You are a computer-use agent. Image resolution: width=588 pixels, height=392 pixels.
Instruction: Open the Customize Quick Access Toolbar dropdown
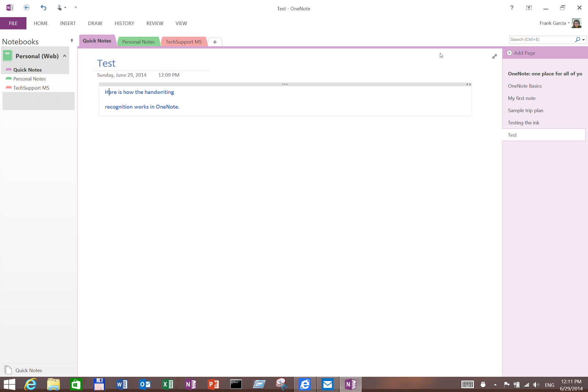[x=76, y=7]
